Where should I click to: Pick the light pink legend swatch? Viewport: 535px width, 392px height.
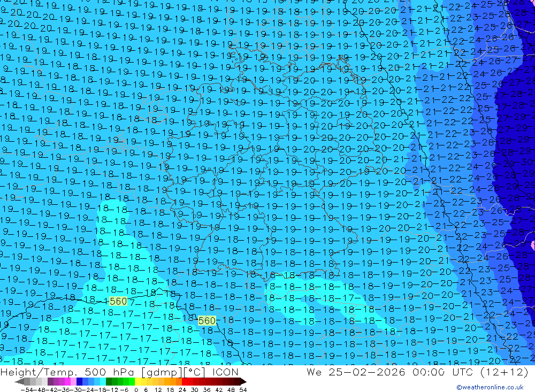[x=73, y=381]
